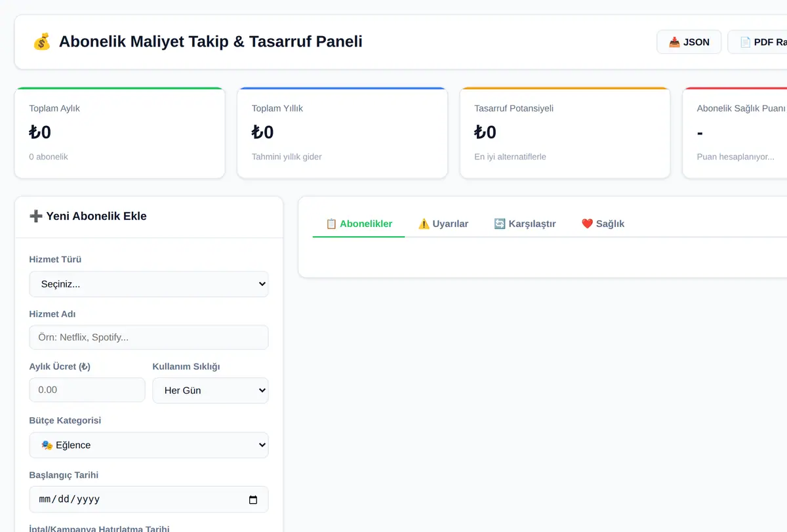
Task: Click the clipboard icon on Abonelikler tab
Action: pyautogui.click(x=331, y=224)
